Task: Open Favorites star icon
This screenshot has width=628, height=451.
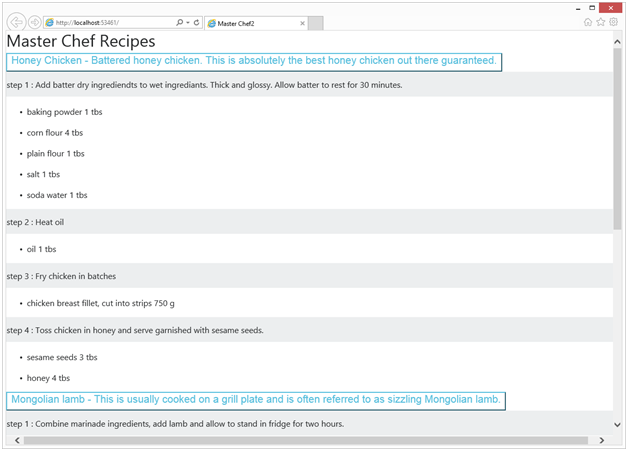Action: 600,22
